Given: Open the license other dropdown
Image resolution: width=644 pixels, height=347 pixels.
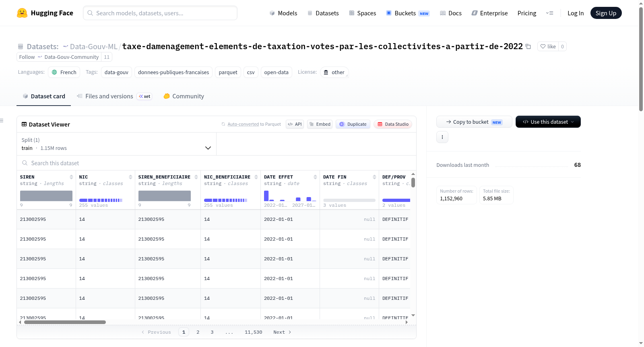Looking at the screenshot, I should 334,72.
